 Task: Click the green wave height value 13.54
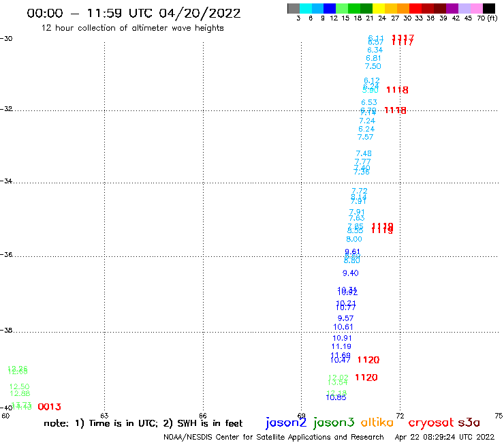pos(338,382)
